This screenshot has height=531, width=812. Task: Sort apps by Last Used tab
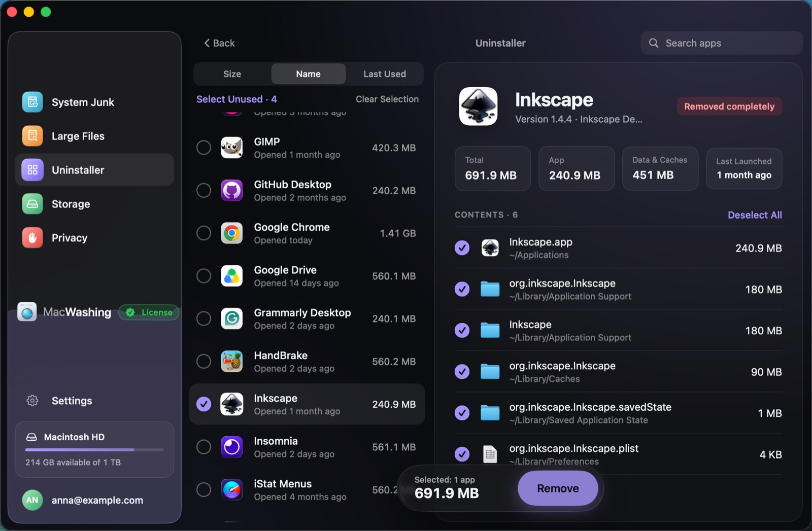tap(385, 74)
